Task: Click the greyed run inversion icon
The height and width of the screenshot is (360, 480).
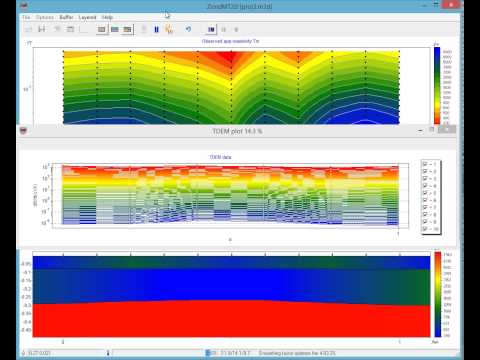Action: 144,29
